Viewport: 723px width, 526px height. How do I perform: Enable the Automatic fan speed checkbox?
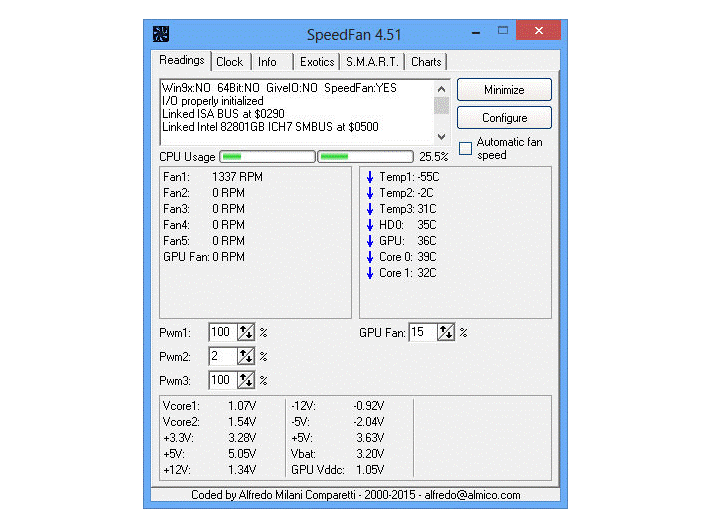tap(466, 148)
